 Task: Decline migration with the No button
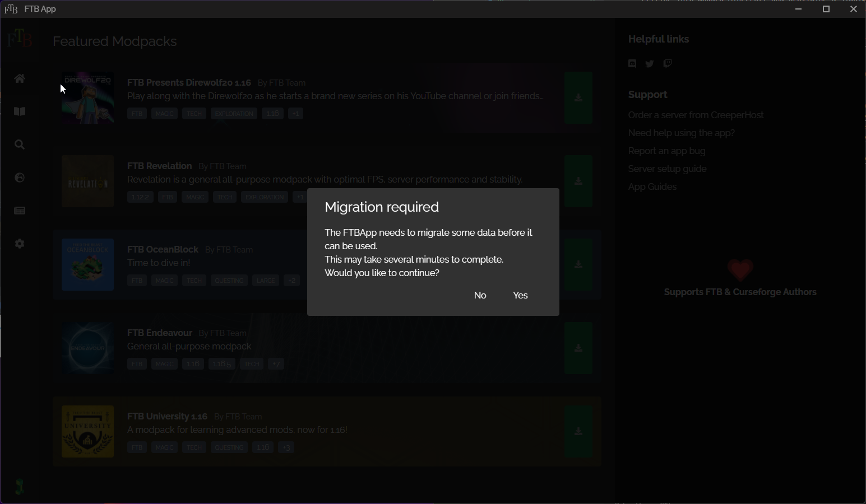click(480, 295)
